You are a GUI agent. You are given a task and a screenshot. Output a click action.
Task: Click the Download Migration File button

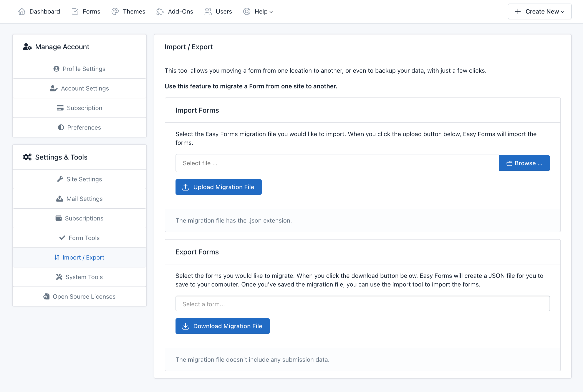(x=222, y=326)
